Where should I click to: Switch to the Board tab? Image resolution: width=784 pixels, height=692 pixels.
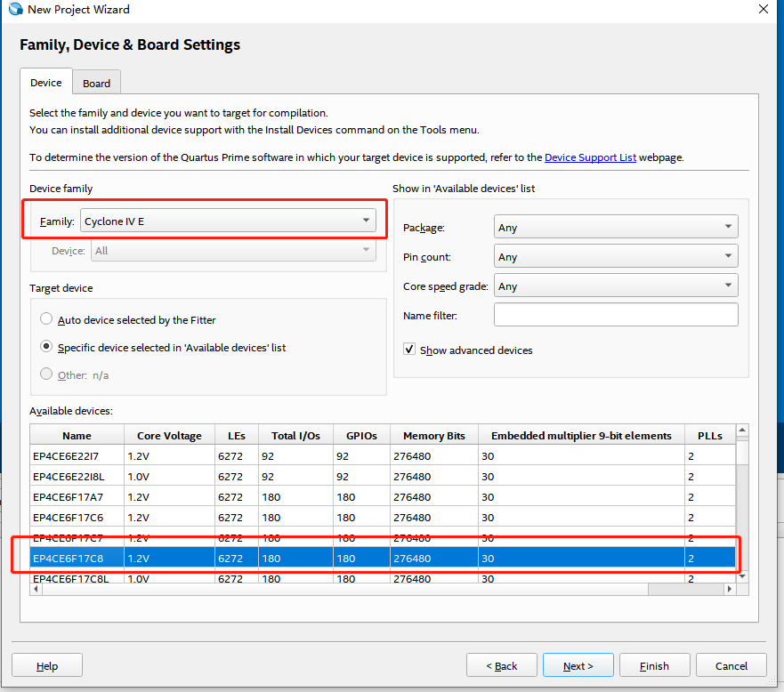click(96, 84)
